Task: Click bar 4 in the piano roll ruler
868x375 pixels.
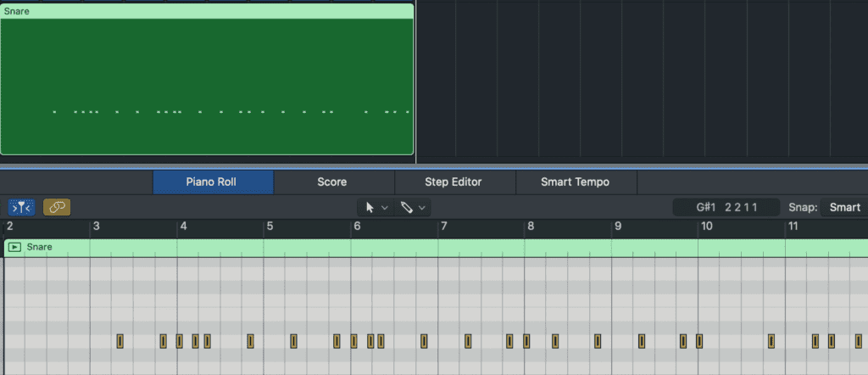Action: 183,226
